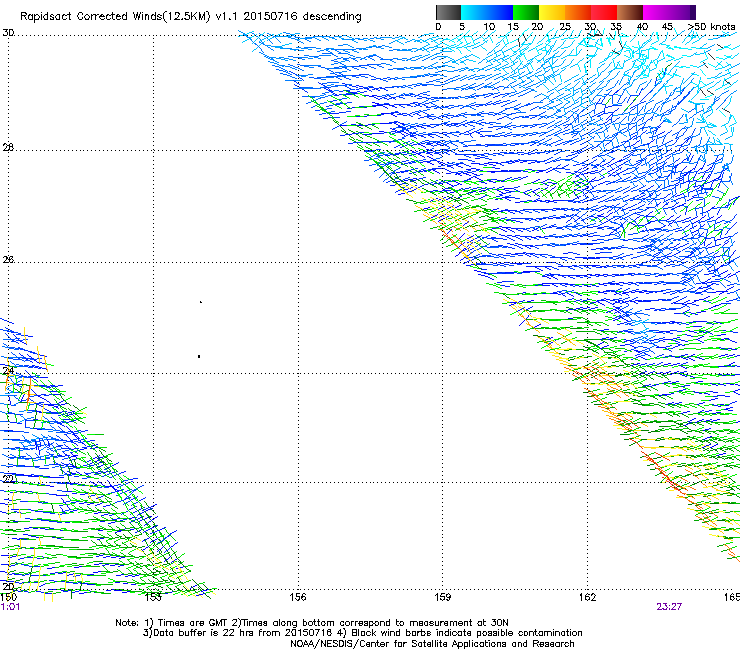Click the legend scale value '25'
The image size is (740, 650).
click(x=565, y=27)
